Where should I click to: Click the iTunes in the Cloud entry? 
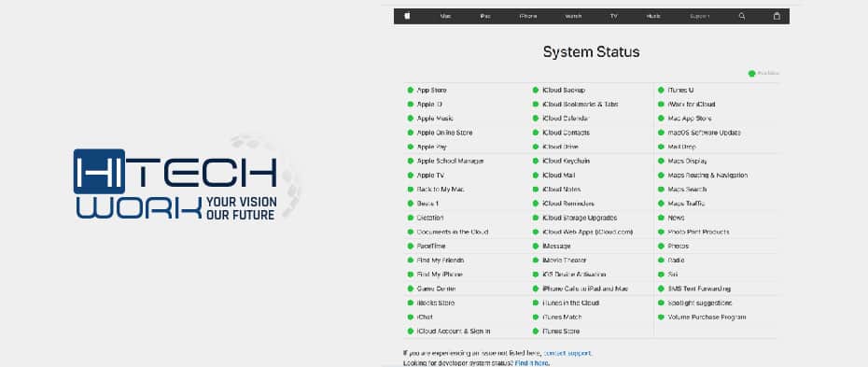pos(567,303)
